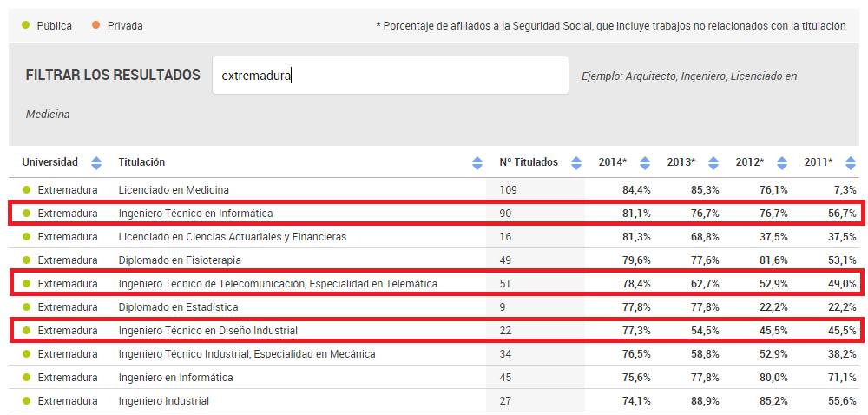
Task: Select the Privada legend label
Action: [125, 25]
